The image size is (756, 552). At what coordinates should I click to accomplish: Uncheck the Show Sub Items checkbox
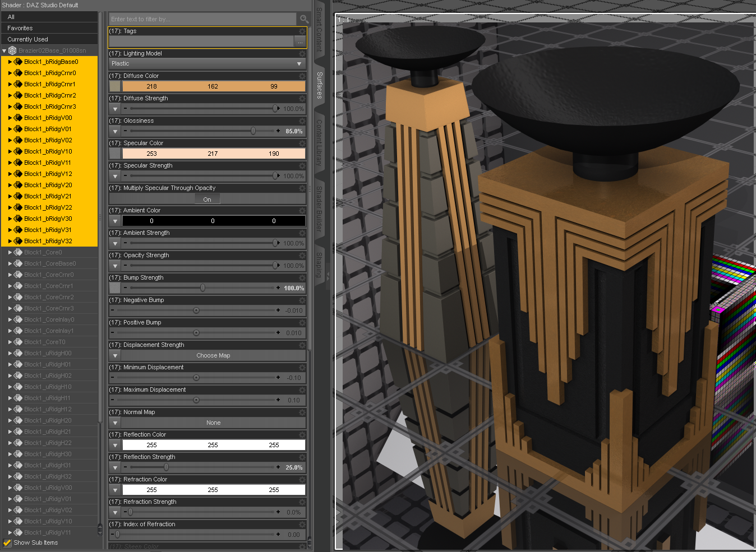[x=7, y=542]
